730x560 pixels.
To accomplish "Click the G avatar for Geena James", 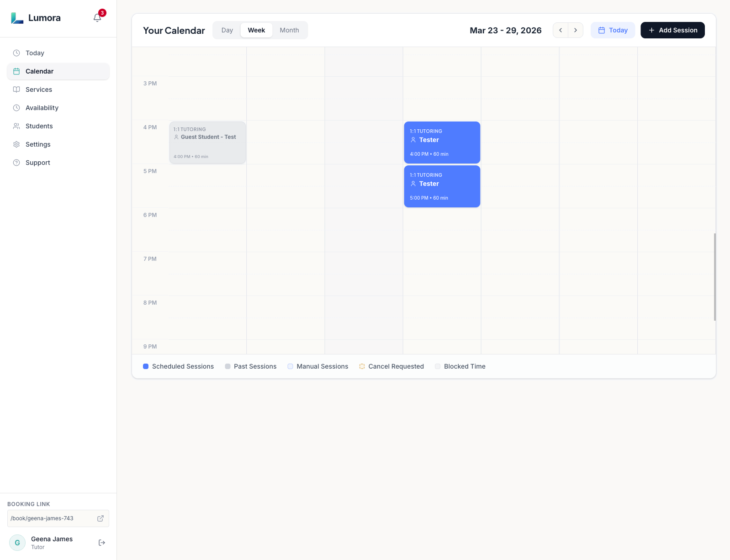I will click(x=17, y=543).
